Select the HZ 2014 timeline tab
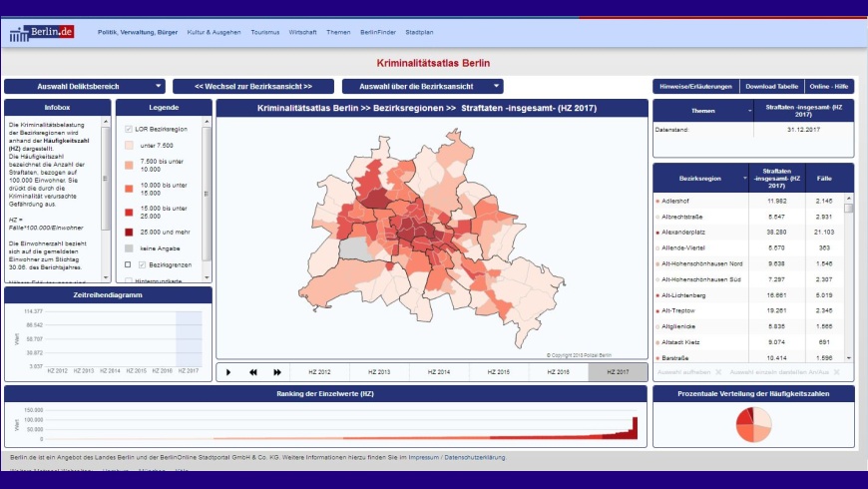This screenshot has height=489, width=868. click(439, 372)
